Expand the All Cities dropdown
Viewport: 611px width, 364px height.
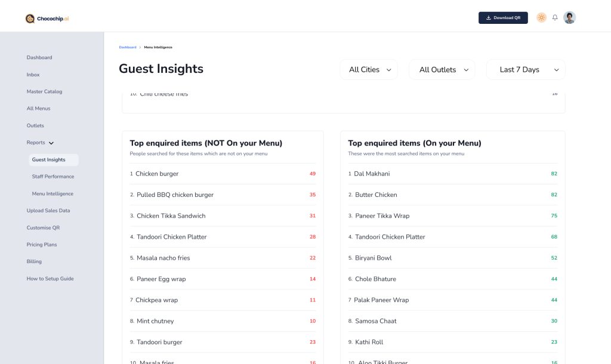(x=369, y=70)
